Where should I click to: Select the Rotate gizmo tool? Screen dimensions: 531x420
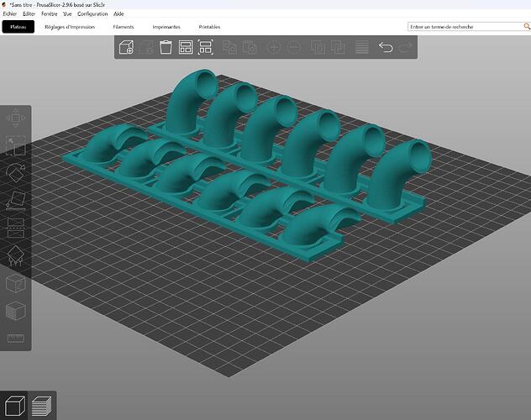[16, 173]
